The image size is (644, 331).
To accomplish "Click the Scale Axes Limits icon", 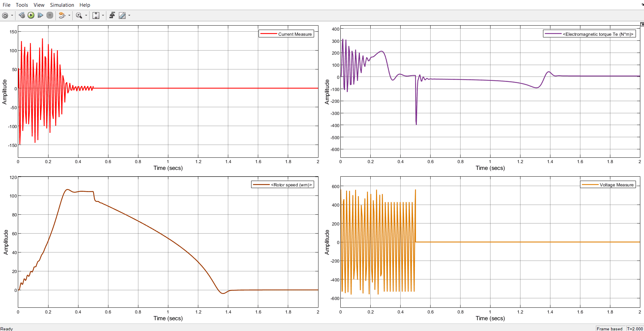I will 96,16.
